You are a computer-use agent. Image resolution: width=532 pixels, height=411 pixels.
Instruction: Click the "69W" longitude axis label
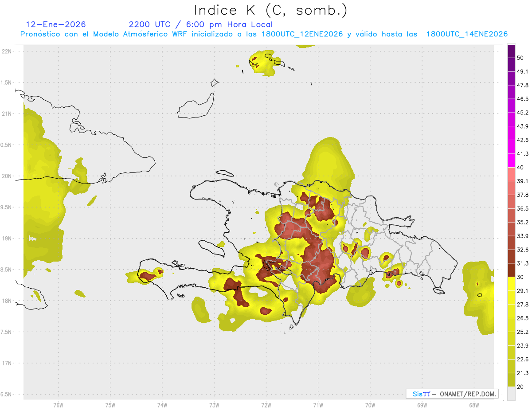tap(422, 405)
